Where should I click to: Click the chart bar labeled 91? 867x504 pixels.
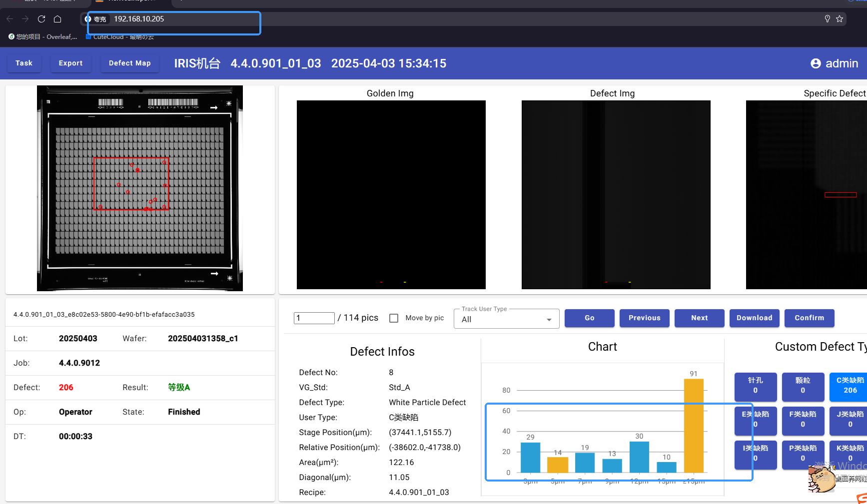[x=694, y=426]
